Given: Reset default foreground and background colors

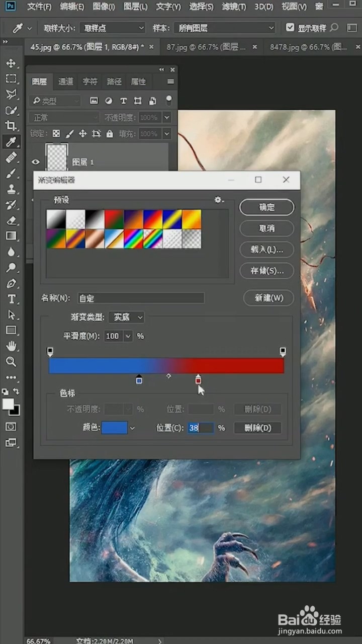Looking at the screenshot, I should pyautogui.click(x=5, y=391).
